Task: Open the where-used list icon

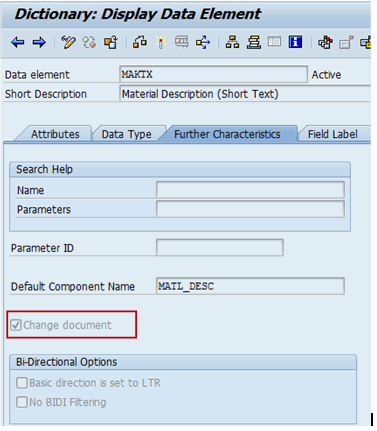Action: 182,42
